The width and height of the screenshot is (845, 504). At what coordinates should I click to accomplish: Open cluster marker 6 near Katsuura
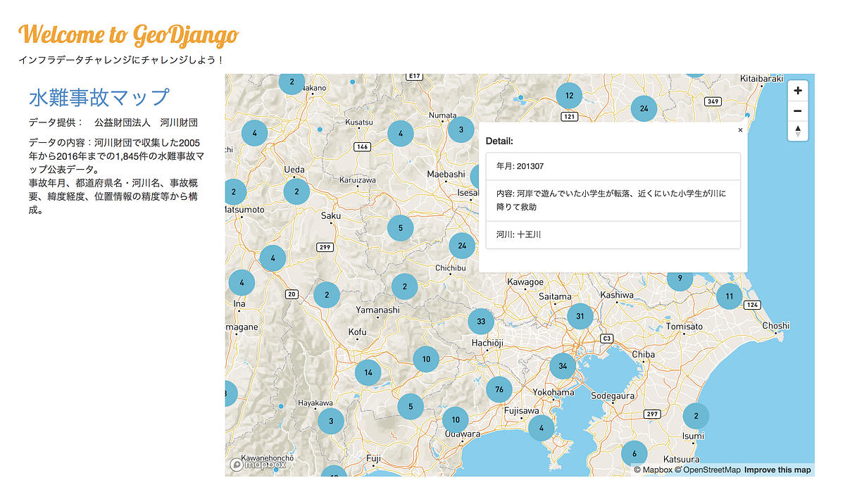tap(634, 453)
